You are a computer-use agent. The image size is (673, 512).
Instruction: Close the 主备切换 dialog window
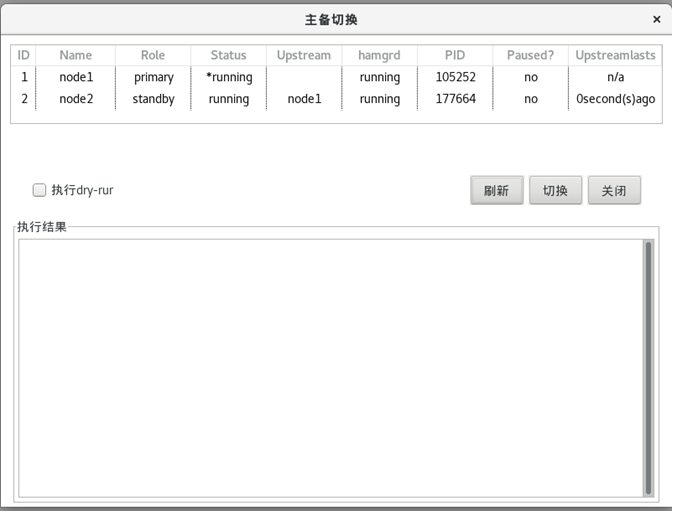coord(656,19)
